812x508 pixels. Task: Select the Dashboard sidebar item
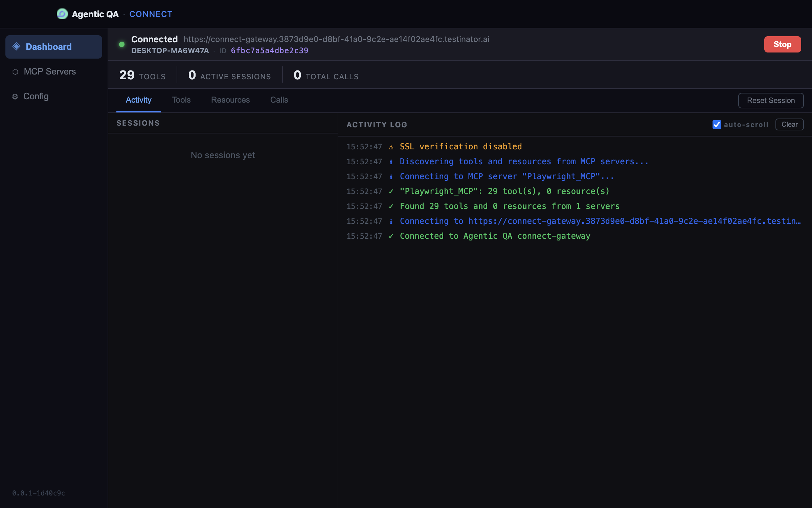[54, 47]
